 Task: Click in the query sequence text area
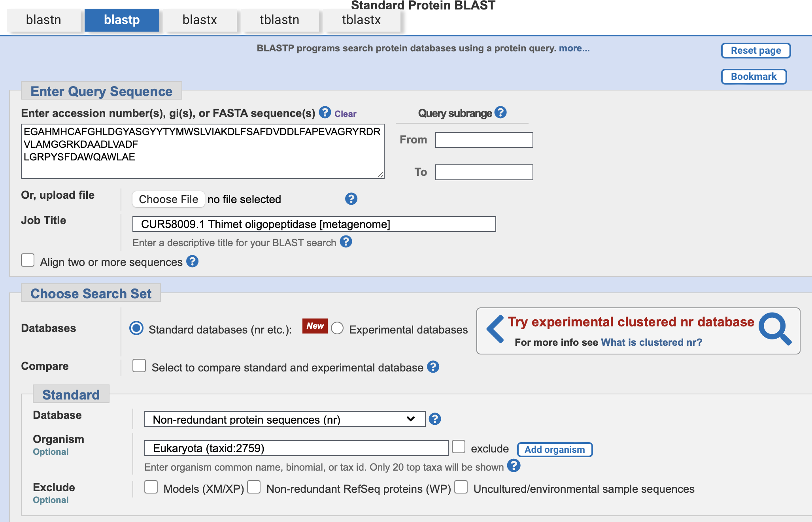coord(203,151)
